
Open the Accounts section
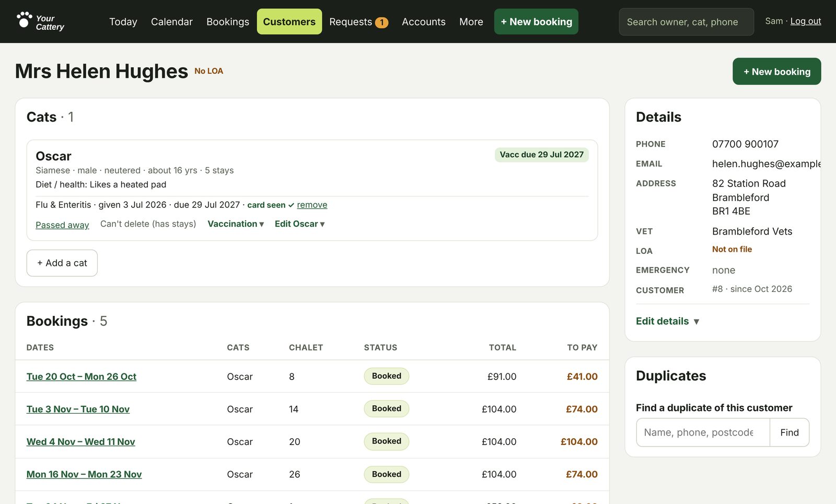click(424, 22)
